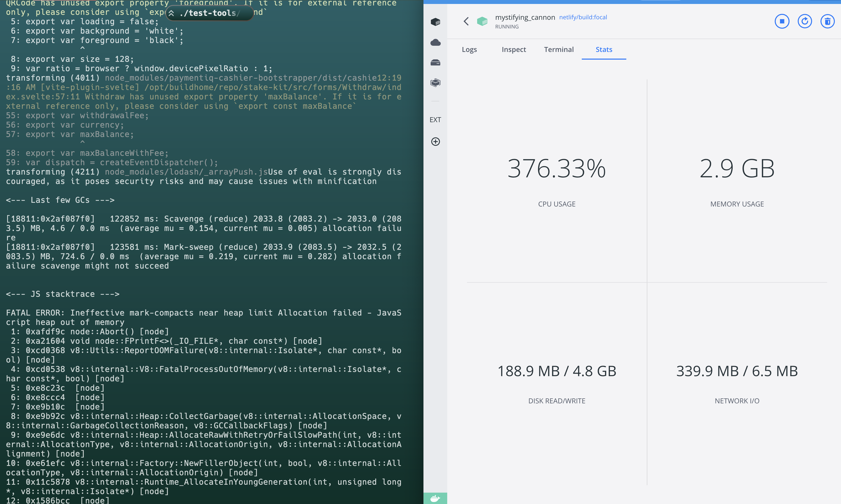Viewport: 841px width, 504px height.
Task: Click the mystifying_cannon container name
Action: coord(525,17)
